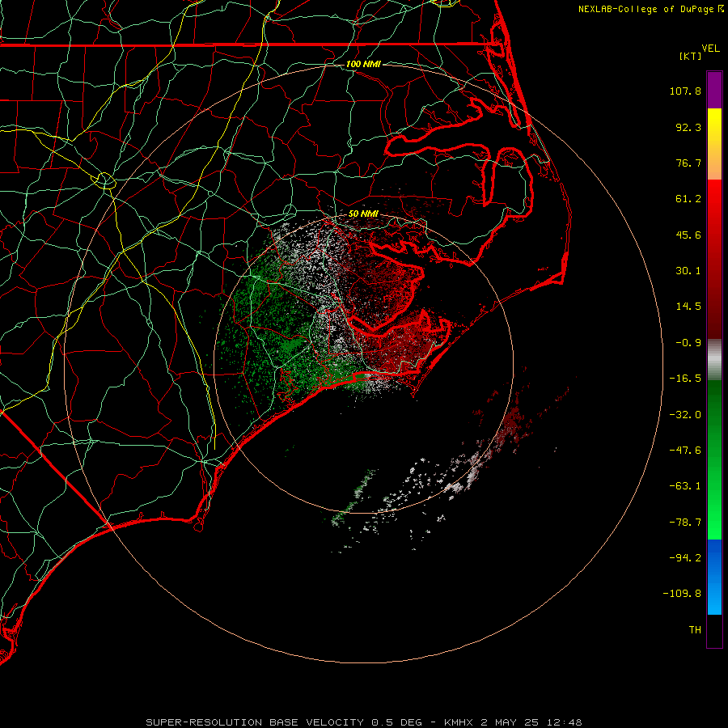
Task: Select the 76.7 scale value
Action: pos(688,163)
